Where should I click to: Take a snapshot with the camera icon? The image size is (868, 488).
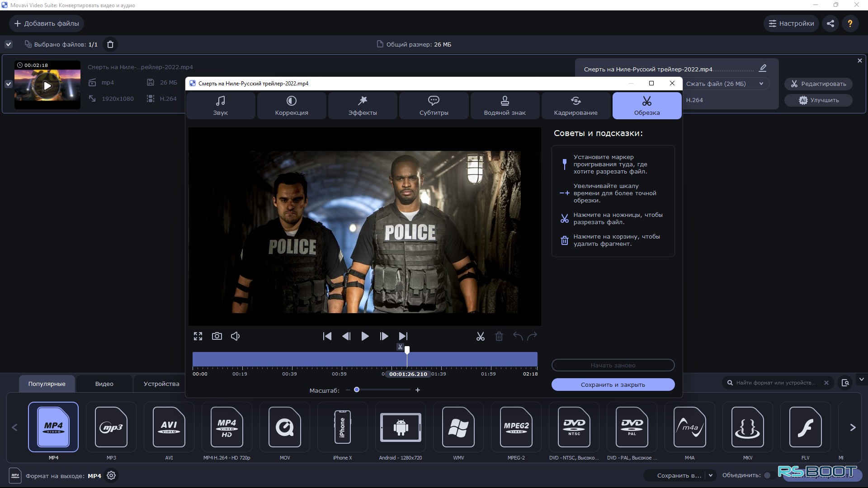(x=217, y=336)
